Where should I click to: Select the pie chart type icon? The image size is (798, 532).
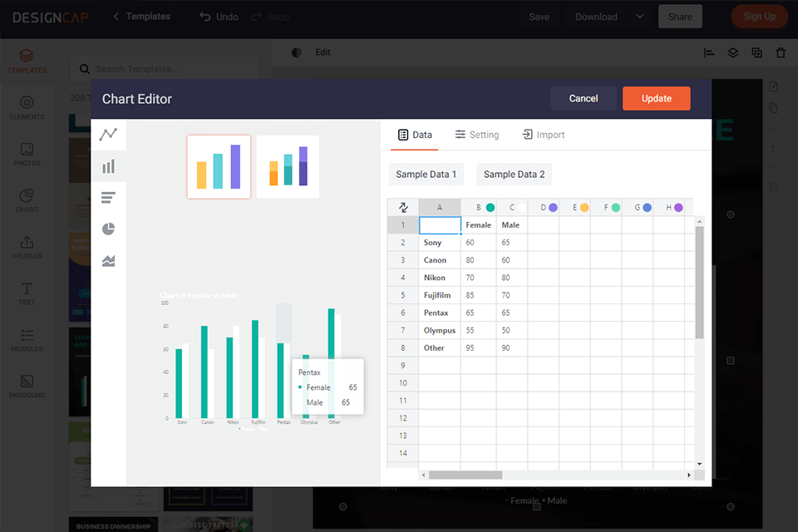[108, 229]
